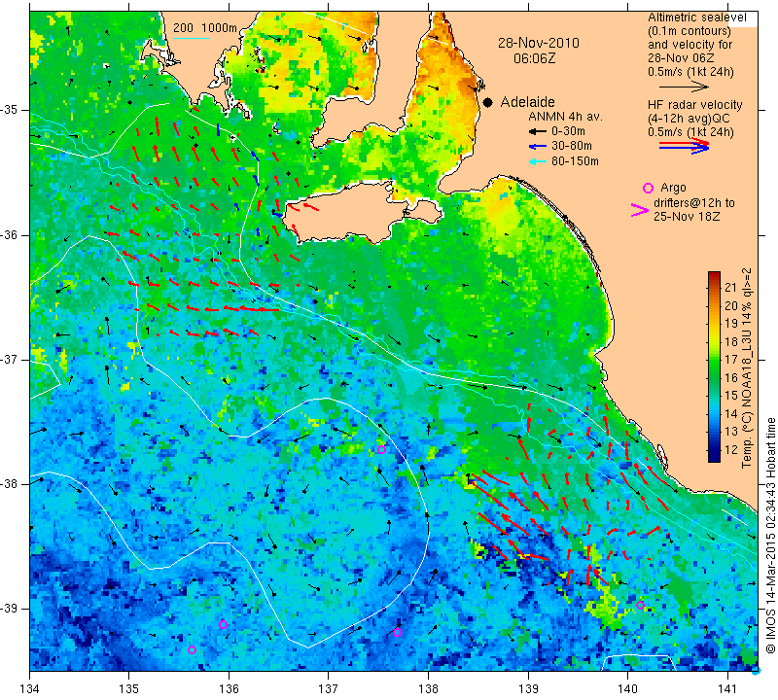Click the longitude axis label '136'

(229, 689)
